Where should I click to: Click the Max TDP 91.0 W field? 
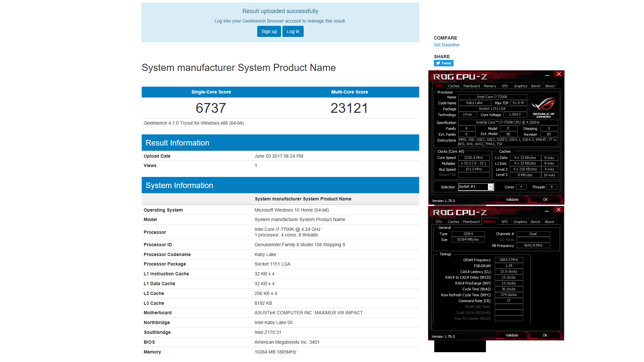[x=518, y=103]
